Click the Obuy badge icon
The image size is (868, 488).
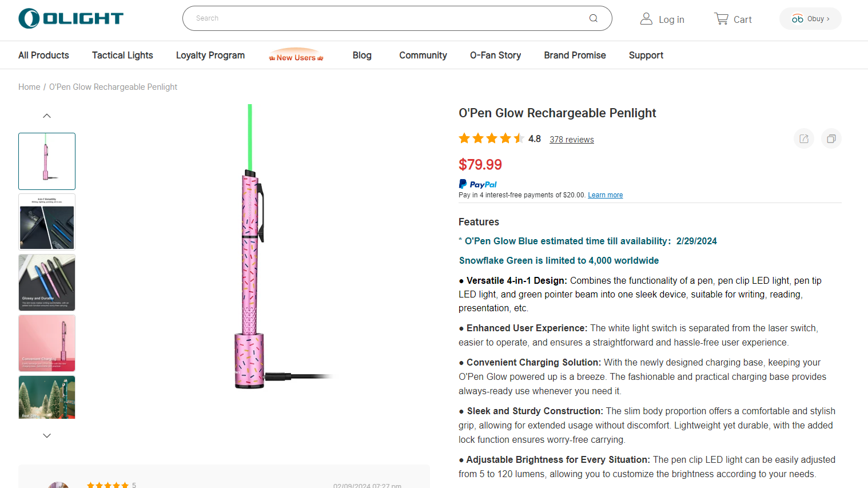click(798, 18)
